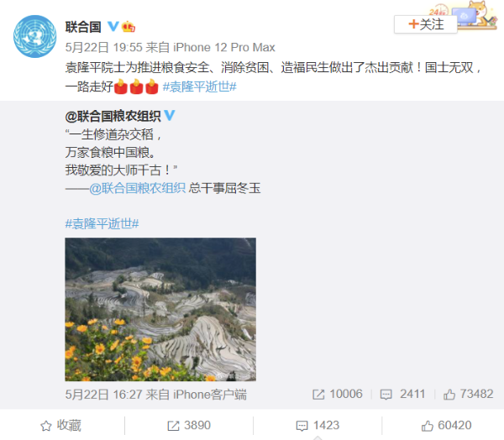This screenshot has width=504, height=440.
Task: Repost using the 3890 share button
Action: click(x=189, y=426)
